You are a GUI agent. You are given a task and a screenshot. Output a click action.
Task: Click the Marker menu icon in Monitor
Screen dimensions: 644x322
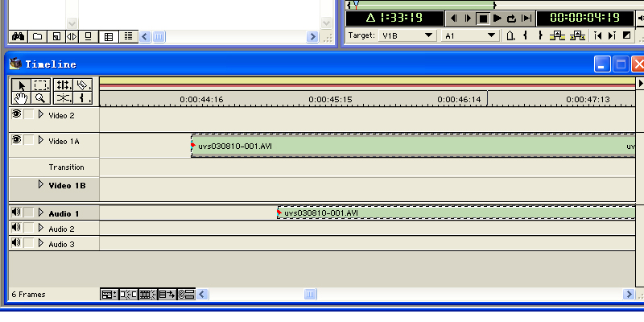tap(510, 35)
